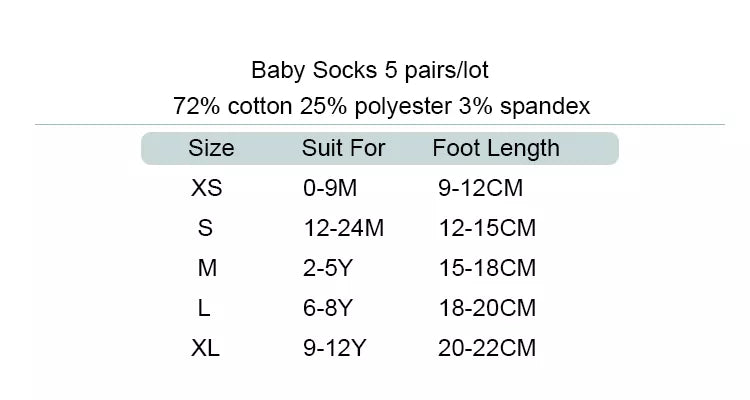Viewport: 750px width, 400px height.
Task: Click the 'Baby Socks 5 pairs/lot' title
Action: tap(370, 71)
